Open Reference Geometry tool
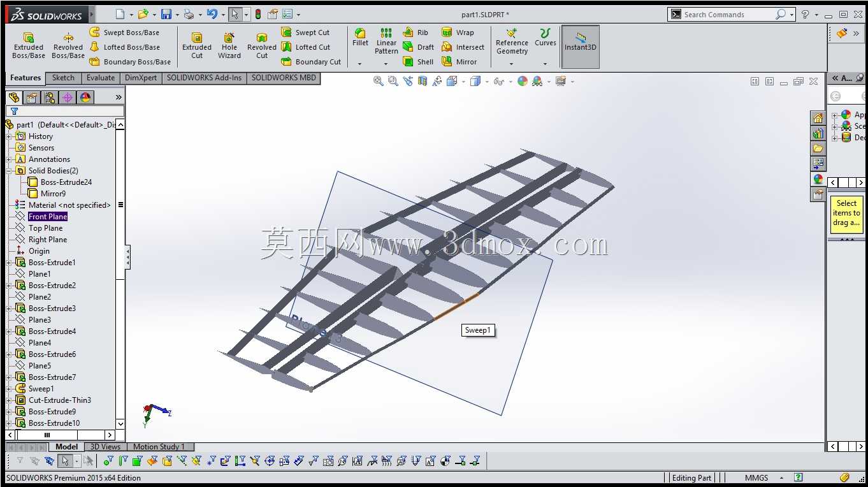This screenshot has height=487, width=868. (x=512, y=41)
